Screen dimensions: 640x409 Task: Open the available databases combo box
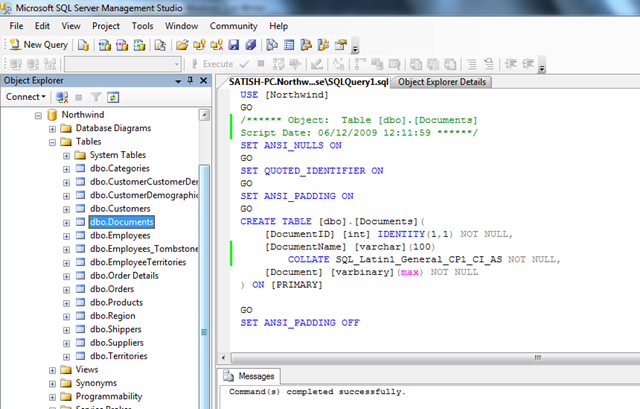click(x=122, y=64)
